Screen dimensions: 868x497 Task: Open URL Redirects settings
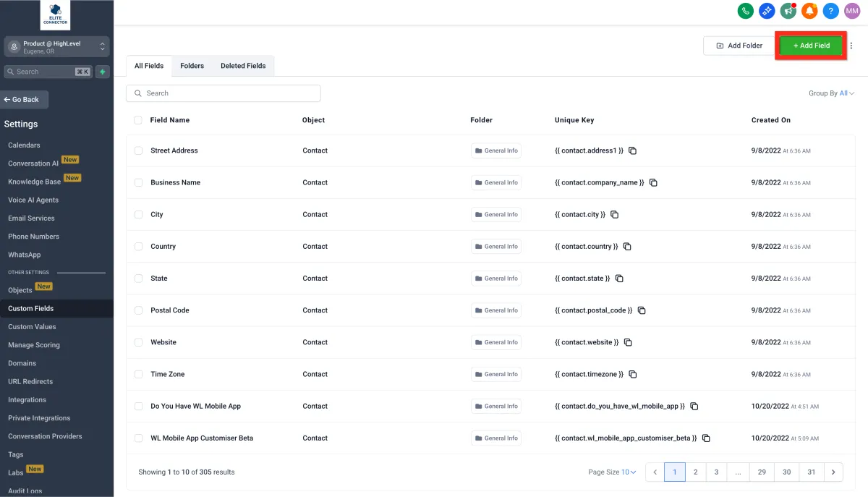(x=30, y=381)
